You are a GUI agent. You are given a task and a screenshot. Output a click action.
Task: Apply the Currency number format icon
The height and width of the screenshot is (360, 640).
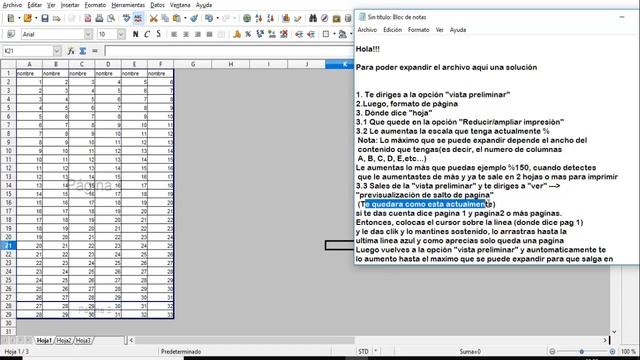coord(237,34)
